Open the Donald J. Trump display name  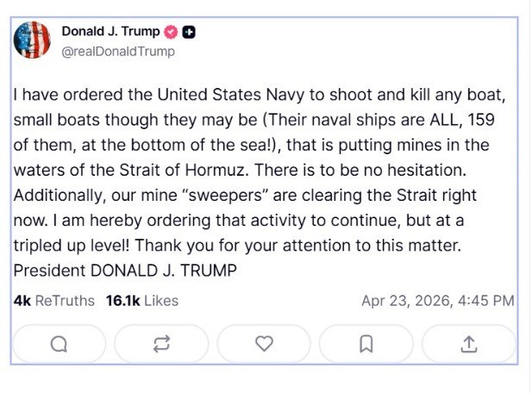[110, 32]
